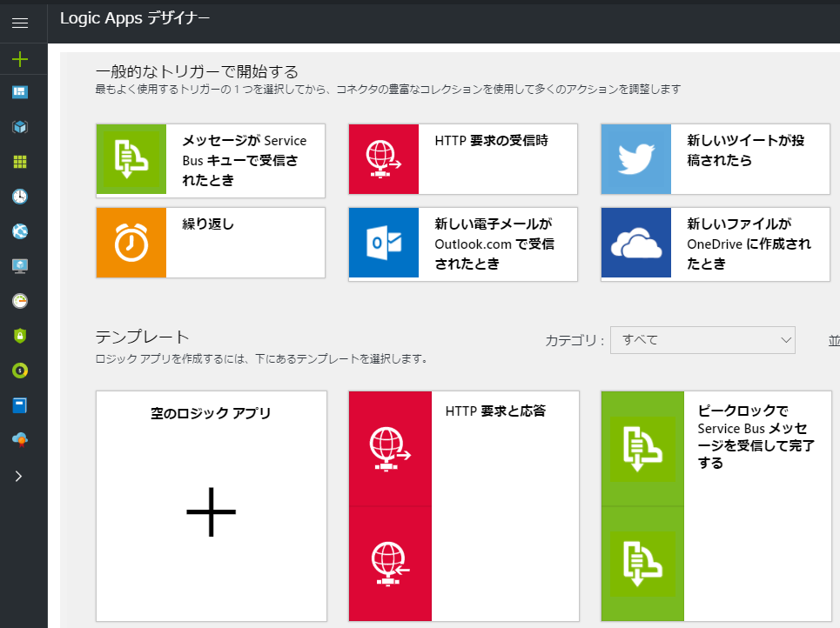Click 新しい電子メールが Outlook.com で受信されたとき label
840x628 pixels.
(x=494, y=244)
